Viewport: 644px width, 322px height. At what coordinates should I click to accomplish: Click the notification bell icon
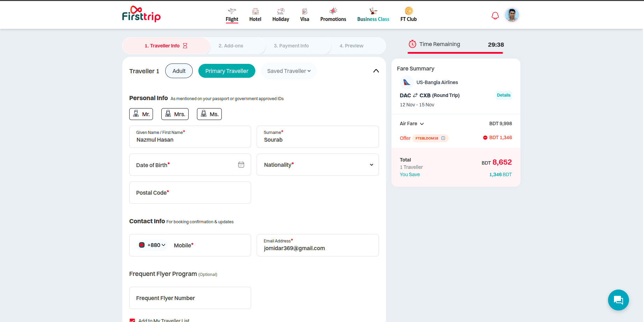(495, 16)
